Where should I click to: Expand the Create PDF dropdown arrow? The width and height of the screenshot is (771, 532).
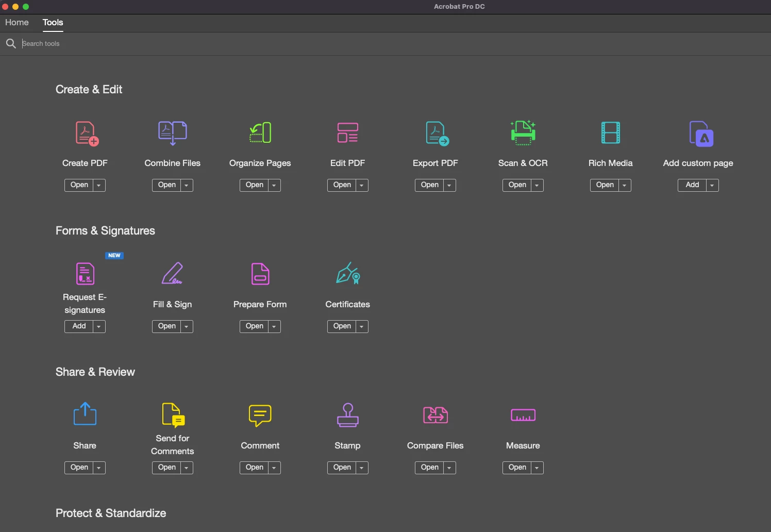(99, 185)
